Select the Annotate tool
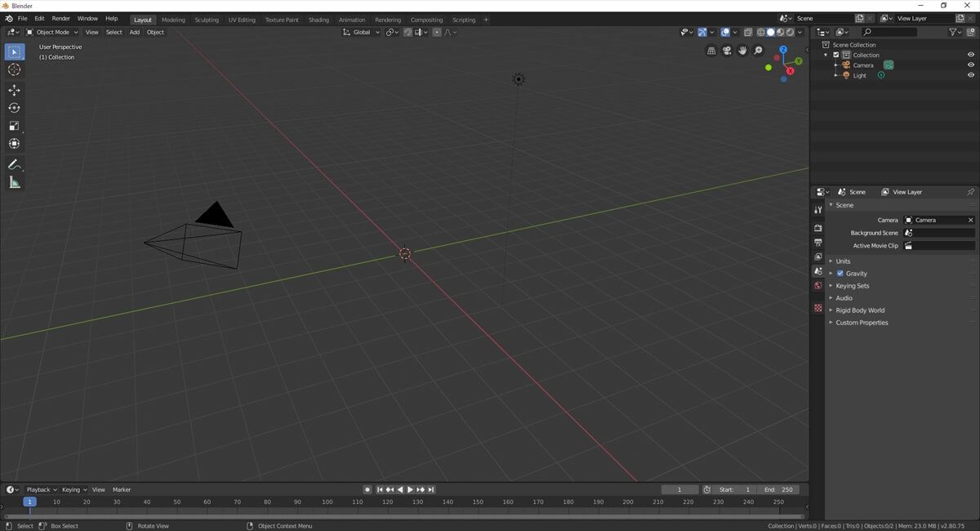This screenshot has height=531, width=980. point(14,164)
